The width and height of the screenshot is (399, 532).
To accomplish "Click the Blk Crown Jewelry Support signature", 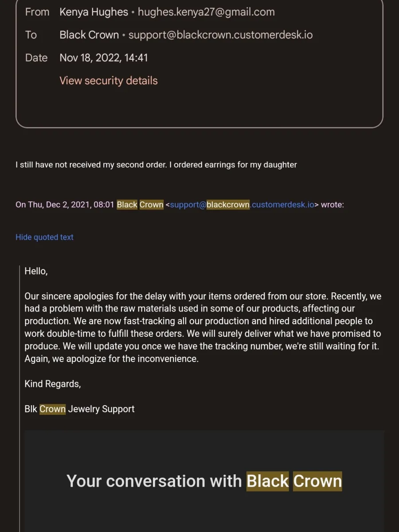I will coord(79,409).
